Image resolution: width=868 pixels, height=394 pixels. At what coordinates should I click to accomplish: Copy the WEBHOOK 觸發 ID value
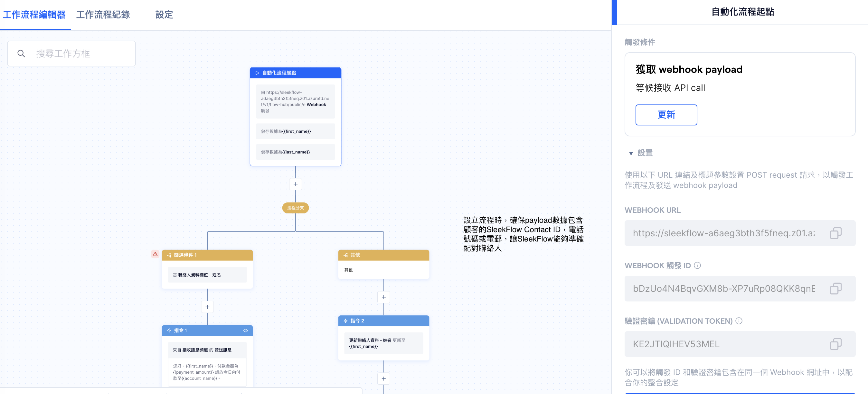pos(836,289)
